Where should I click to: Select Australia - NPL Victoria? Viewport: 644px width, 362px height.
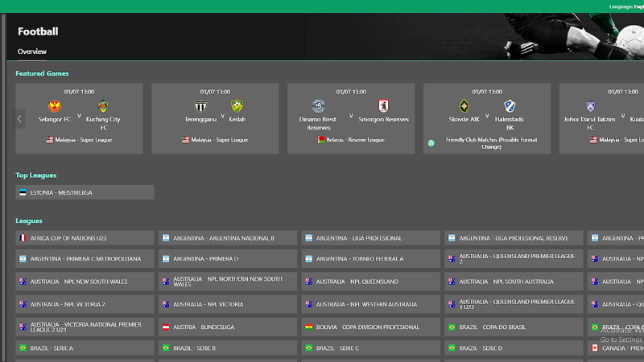(228, 304)
